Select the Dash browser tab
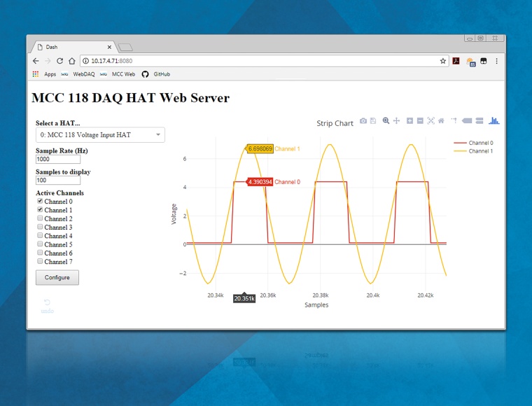This screenshot has height=406, width=532. (x=73, y=47)
